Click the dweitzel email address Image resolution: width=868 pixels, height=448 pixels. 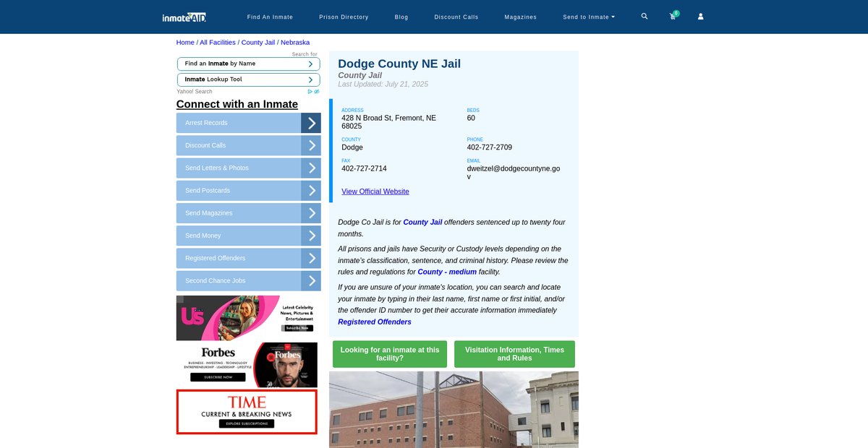[x=514, y=173]
